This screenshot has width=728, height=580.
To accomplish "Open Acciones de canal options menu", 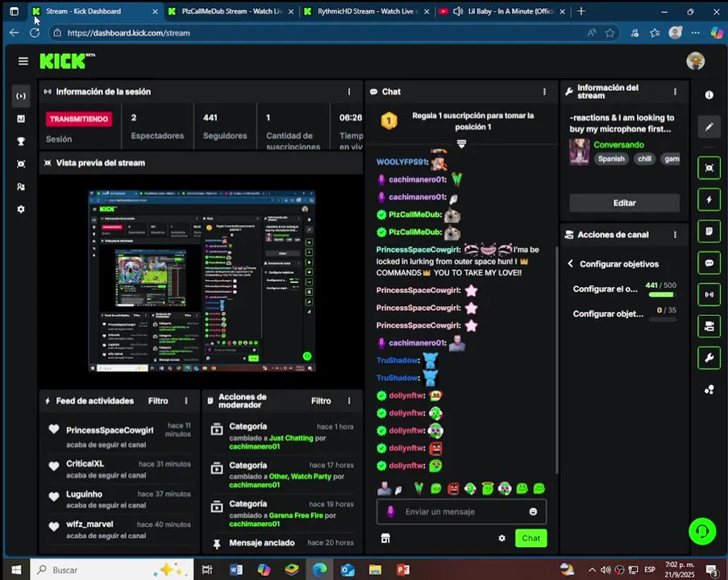I will point(675,234).
